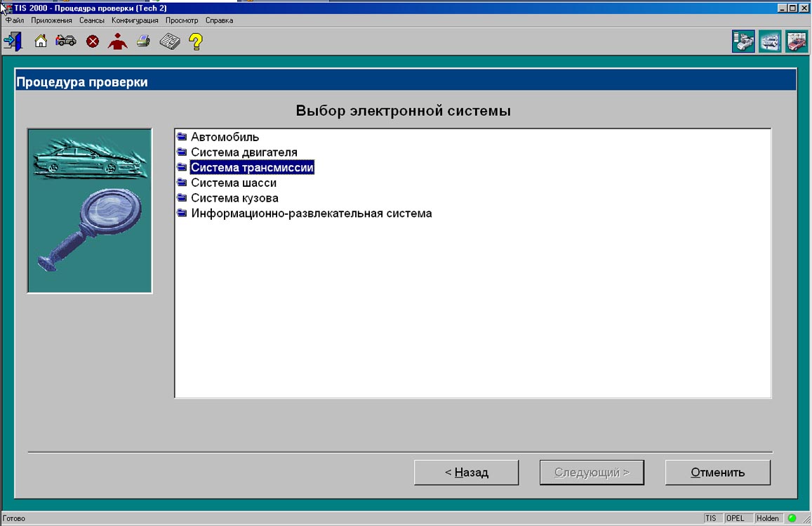Image resolution: width=812 pixels, height=526 pixels.
Task: Open the Справка menu
Action: click(219, 20)
